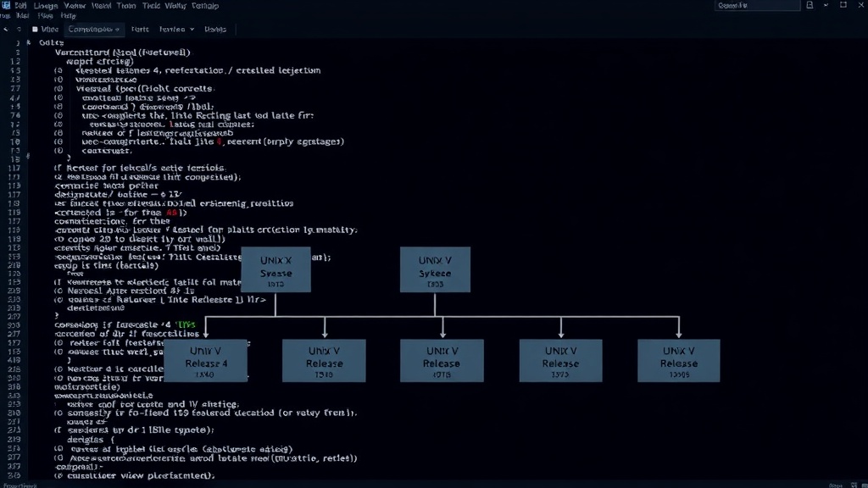
Task: Select the 'UNIX V Release 13505' rightmost box
Action: [x=679, y=361]
